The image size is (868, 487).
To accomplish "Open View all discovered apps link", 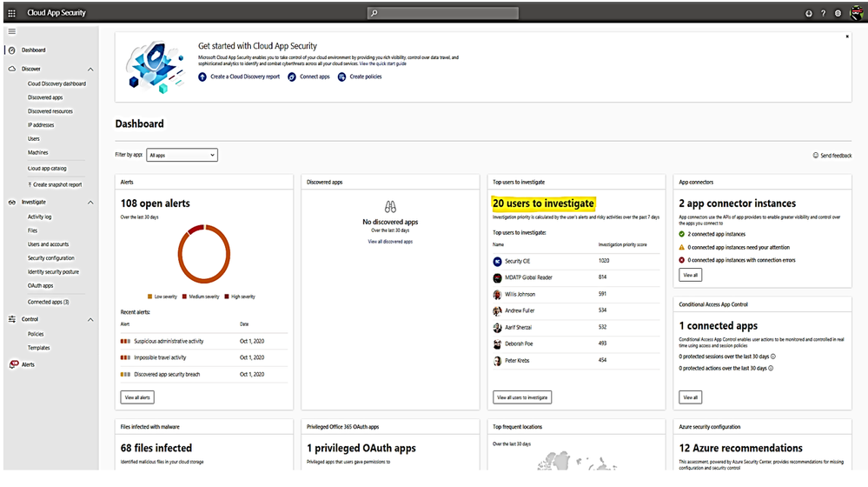I will pyautogui.click(x=390, y=242).
